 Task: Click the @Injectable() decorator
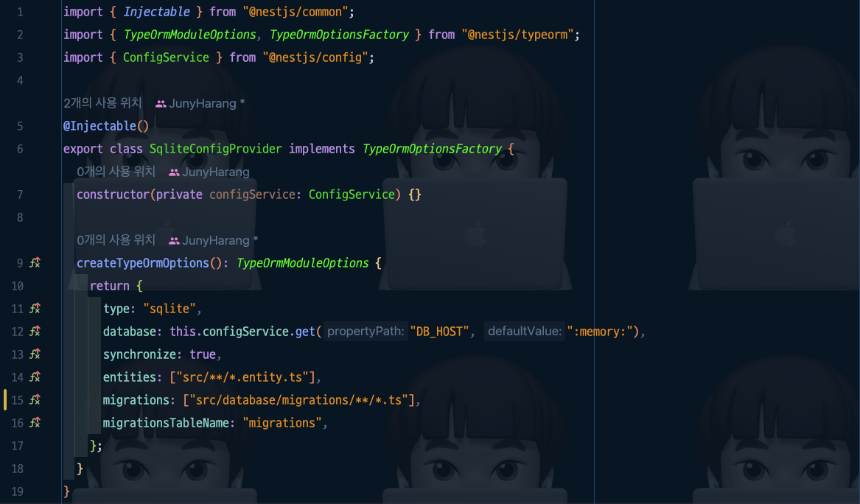coord(106,126)
